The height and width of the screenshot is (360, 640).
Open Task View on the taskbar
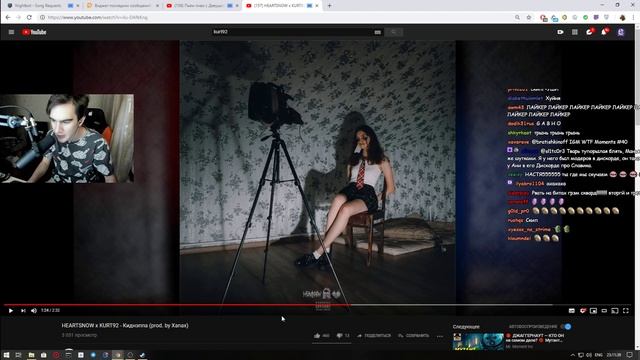18,355
